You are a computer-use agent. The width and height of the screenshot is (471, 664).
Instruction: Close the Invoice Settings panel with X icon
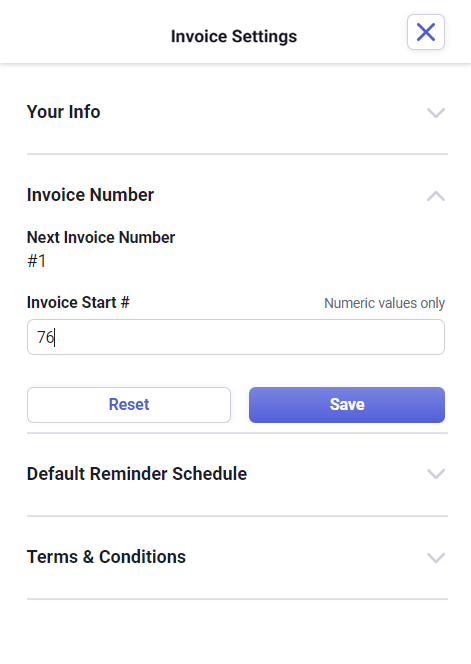click(x=426, y=32)
